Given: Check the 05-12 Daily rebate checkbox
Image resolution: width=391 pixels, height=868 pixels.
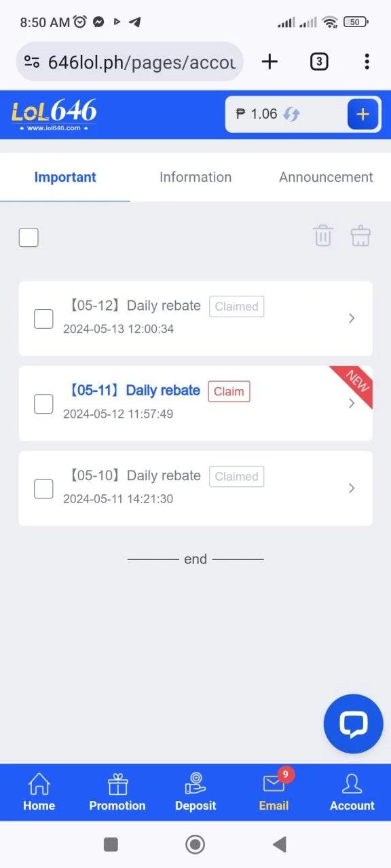Looking at the screenshot, I should 43,319.
